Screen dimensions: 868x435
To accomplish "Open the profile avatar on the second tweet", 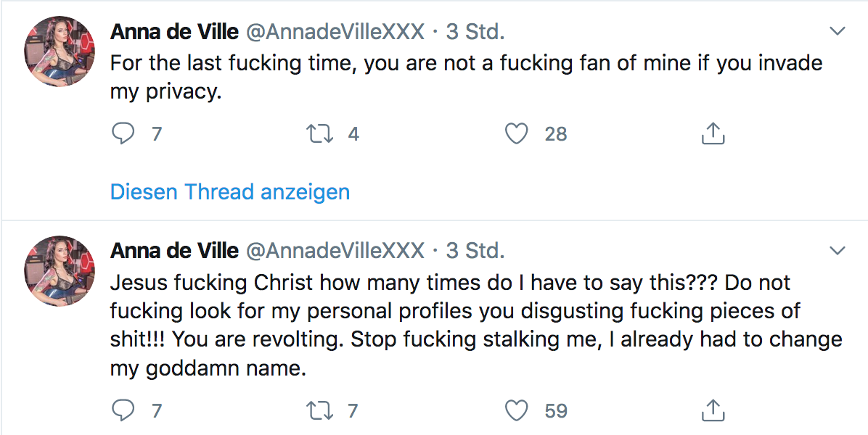I will click(60, 270).
